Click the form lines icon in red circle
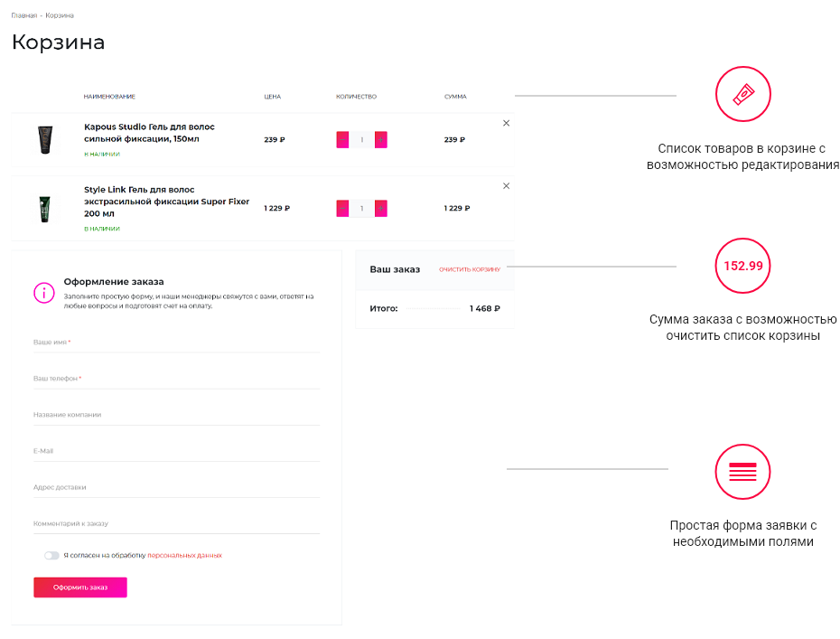This screenshot has height=639, width=840. pos(742,472)
